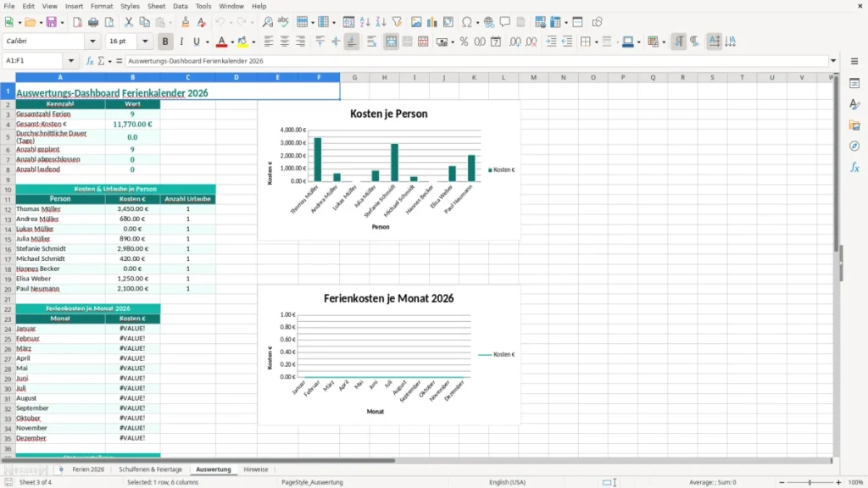
Task: Adjust the zoom slider in status bar
Action: click(810, 482)
